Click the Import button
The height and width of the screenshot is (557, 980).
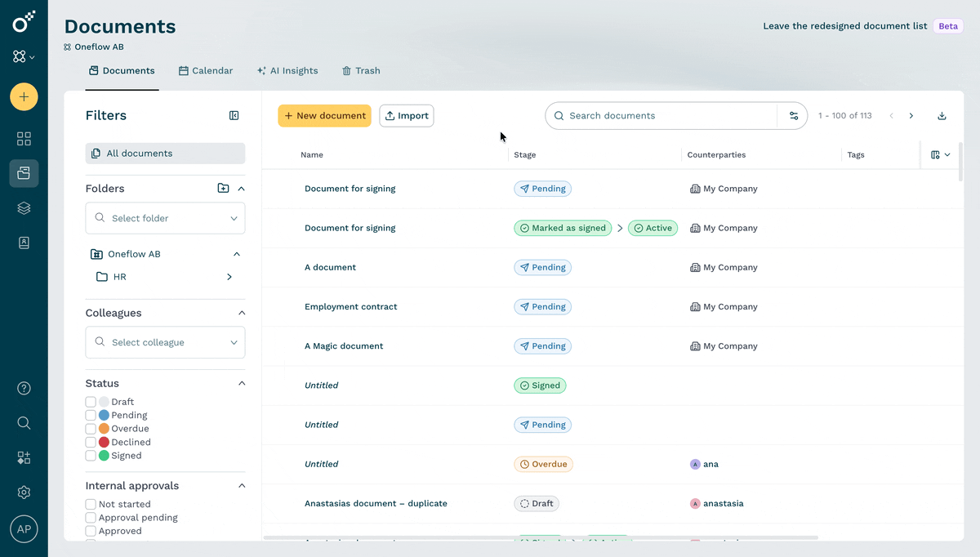pos(407,116)
